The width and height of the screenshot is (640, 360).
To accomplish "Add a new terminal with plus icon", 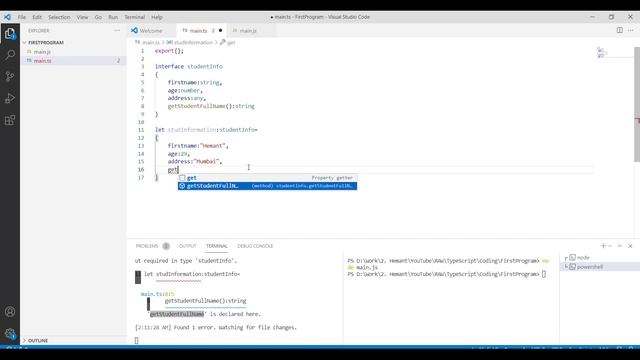I will tap(603, 246).
